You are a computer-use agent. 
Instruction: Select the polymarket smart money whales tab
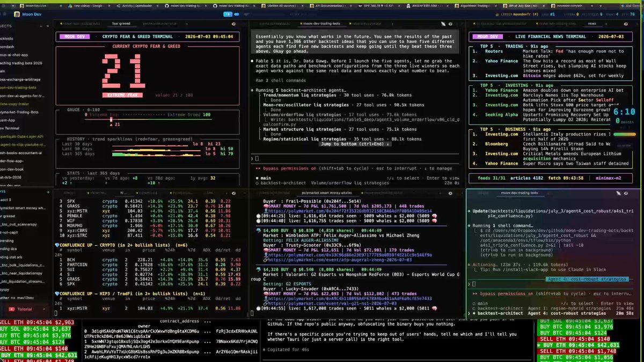(x=326, y=193)
